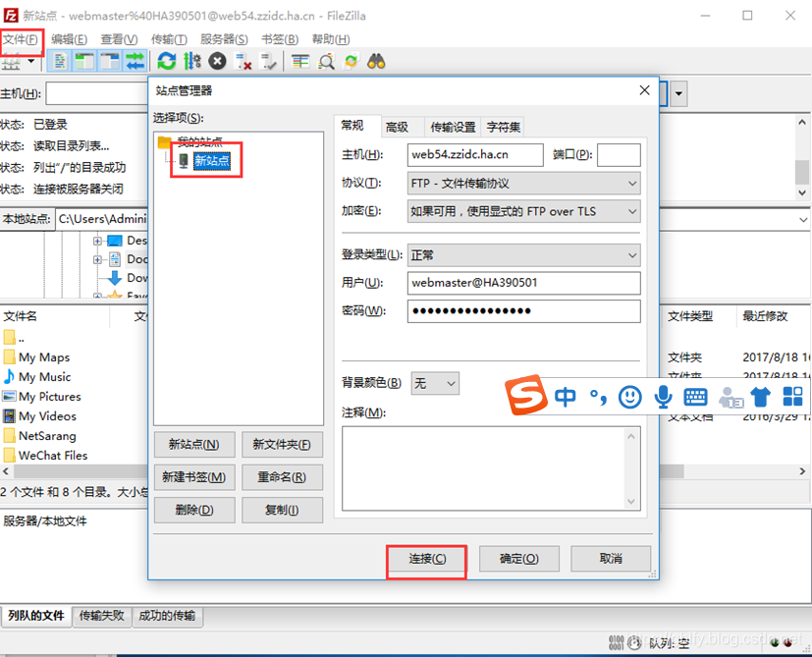Switch to the 高级 tab
Image resolution: width=812 pixels, height=657 pixels.
point(397,127)
